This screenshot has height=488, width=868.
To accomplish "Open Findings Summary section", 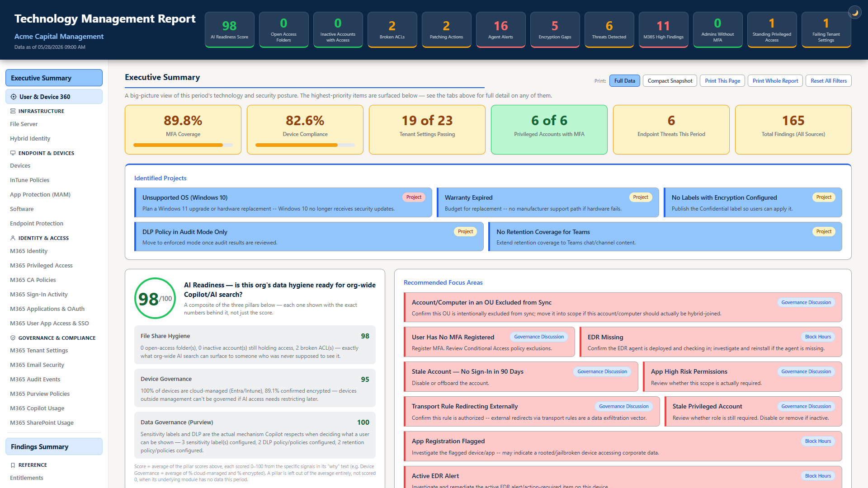I will tap(54, 446).
